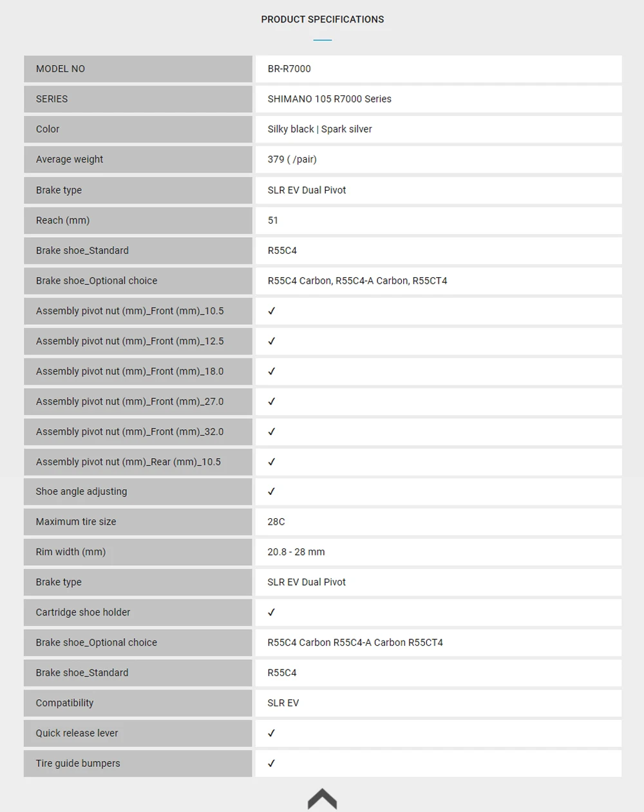
Task: Click the checkmark for Front 27.0 pivot nut
Action: [x=271, y=401]
